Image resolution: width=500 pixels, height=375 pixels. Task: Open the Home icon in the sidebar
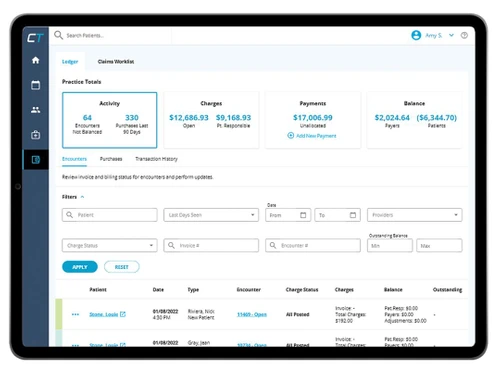35,60
